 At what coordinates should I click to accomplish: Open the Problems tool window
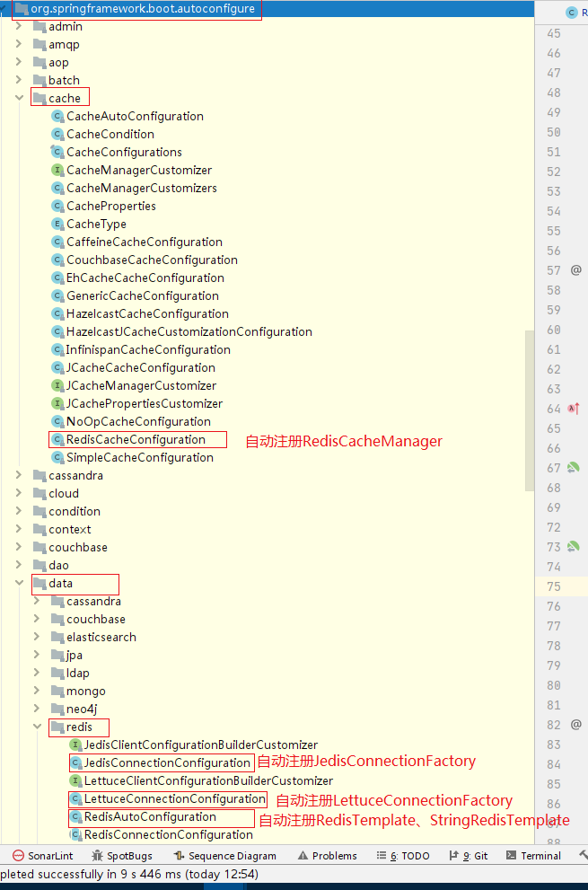[x=328, y=855]
